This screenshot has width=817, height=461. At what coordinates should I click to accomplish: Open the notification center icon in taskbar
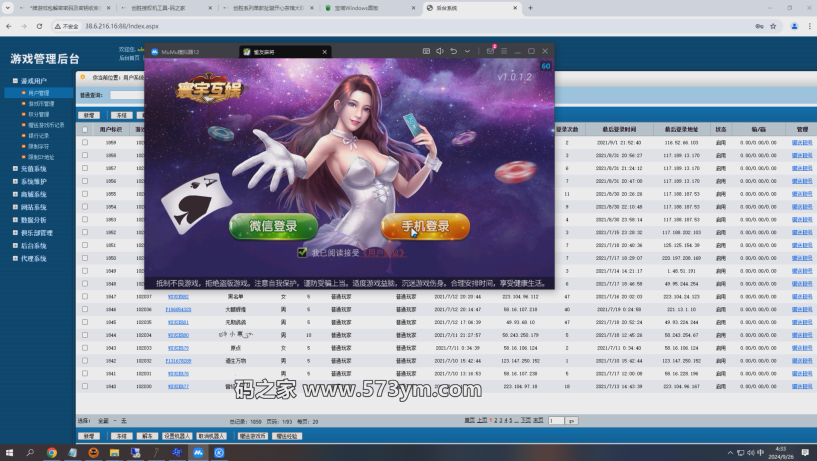click(805, 453)
